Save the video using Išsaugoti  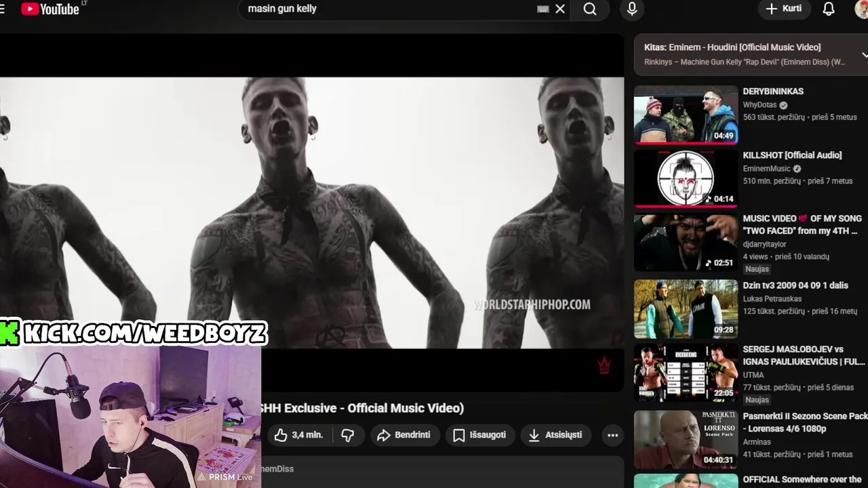click(480, 435)
